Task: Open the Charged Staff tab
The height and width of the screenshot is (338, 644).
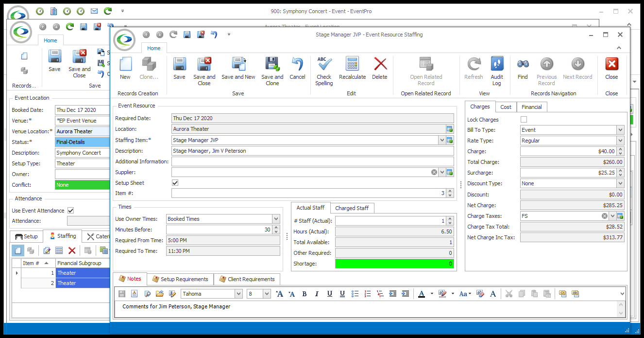Action: tap(352, 208)
